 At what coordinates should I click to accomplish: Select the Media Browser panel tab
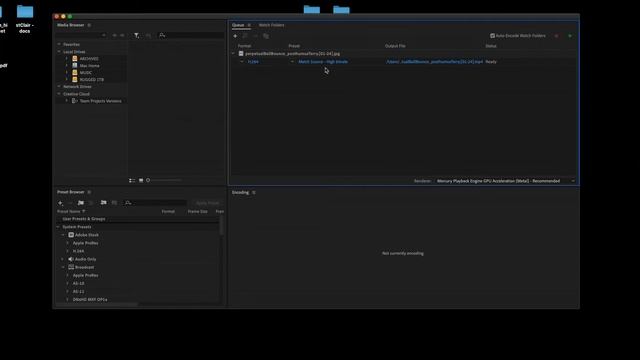click(x=71, y=25)
